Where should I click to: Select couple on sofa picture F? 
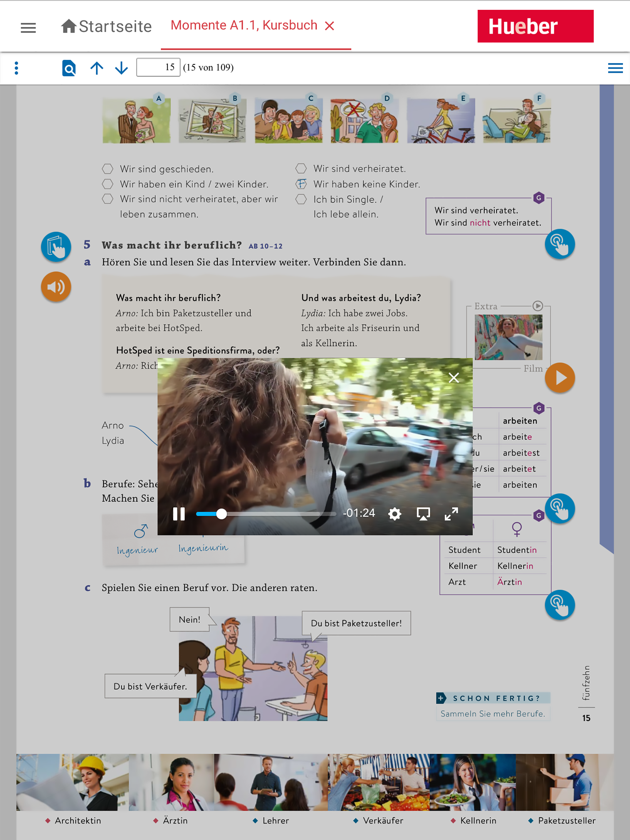517,121
